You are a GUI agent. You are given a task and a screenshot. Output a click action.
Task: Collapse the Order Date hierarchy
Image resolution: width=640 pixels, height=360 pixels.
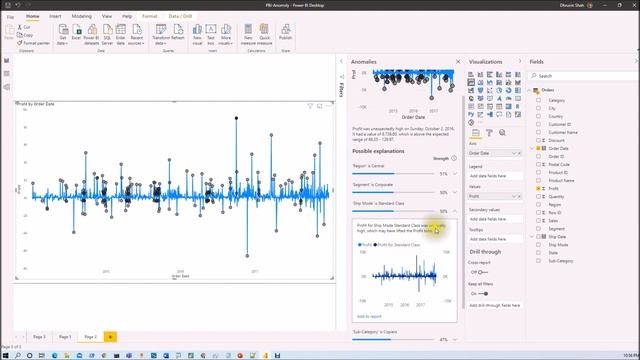[x=532, y=148]
